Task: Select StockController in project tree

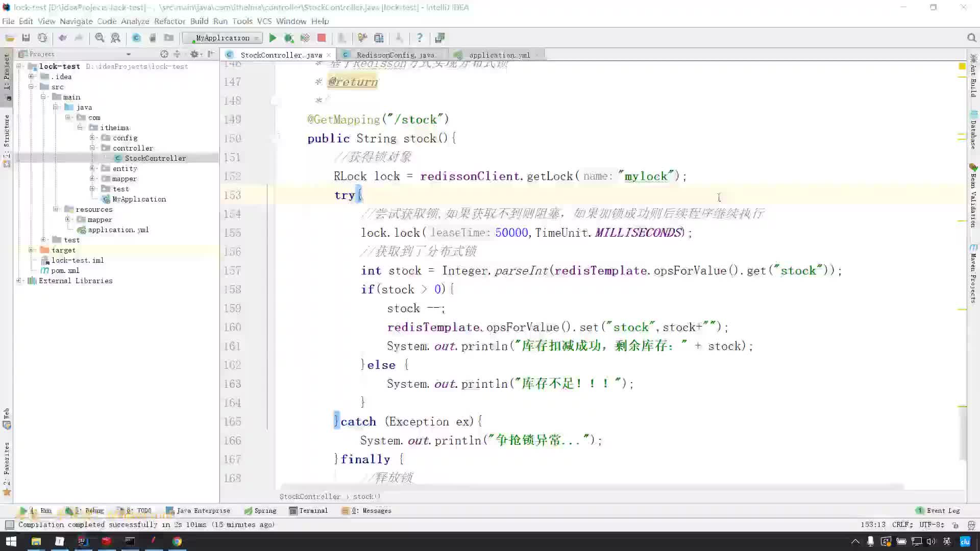Action: [155, 158]
